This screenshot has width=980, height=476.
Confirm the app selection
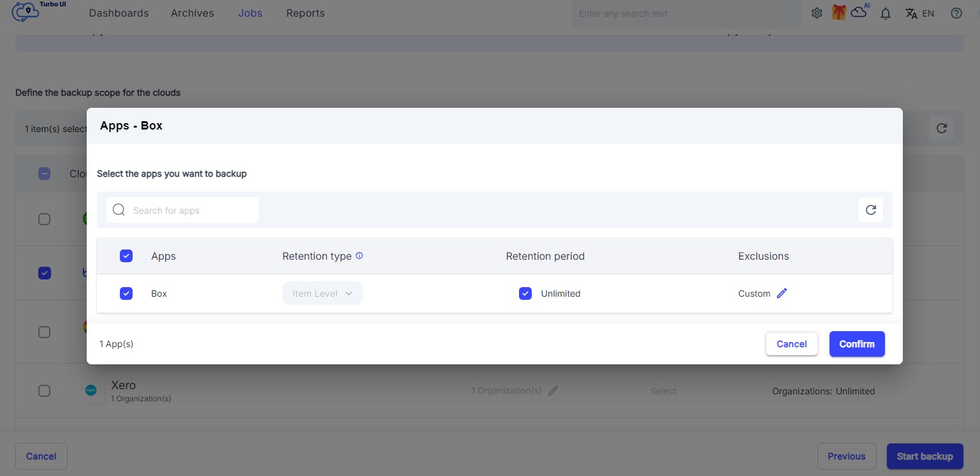click(857, 344)
